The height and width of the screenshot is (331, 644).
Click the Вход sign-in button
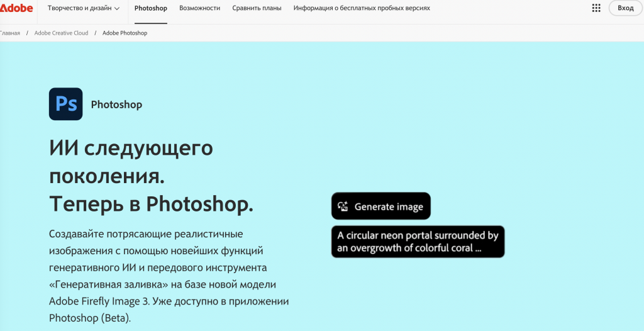626,8
